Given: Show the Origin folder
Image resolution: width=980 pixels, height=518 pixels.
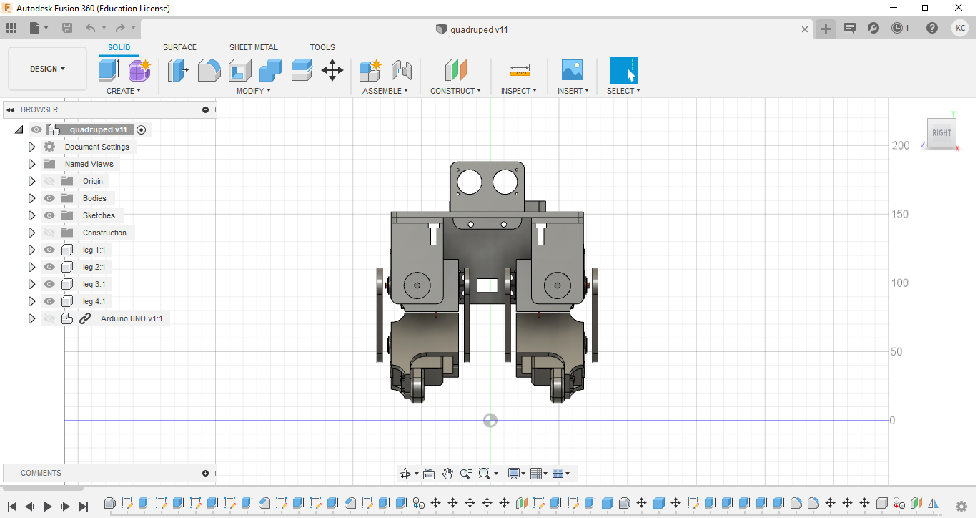Looking at the screenshot, I should (49, 181).
